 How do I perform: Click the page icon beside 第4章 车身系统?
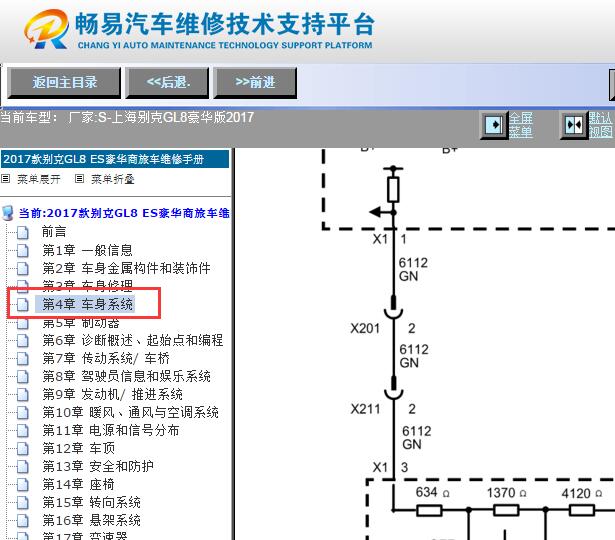click(23, 304)
